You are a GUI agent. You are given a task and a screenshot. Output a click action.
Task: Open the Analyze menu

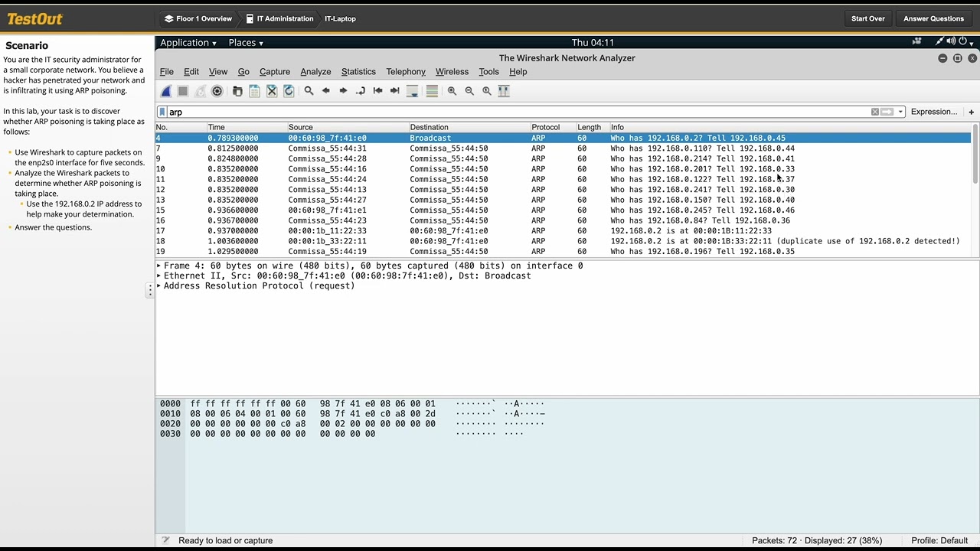click(x=315, y=72)
